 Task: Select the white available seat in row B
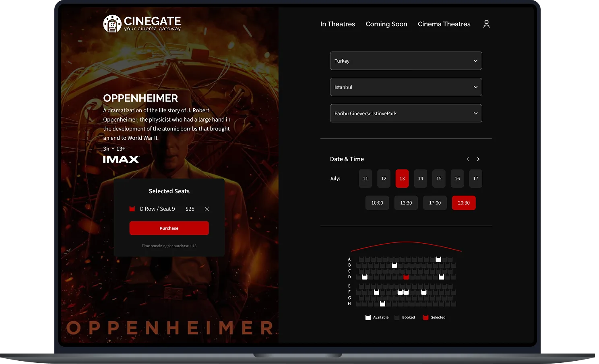pos(394,265)
